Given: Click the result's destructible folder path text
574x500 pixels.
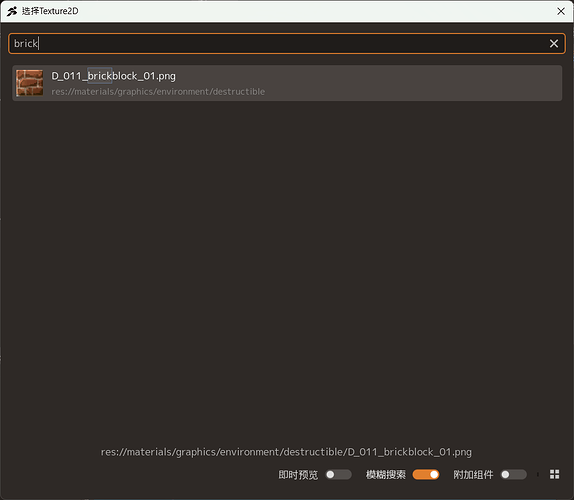Looking at the screenshot, I should pyautogui.click(x=158, y=92).
